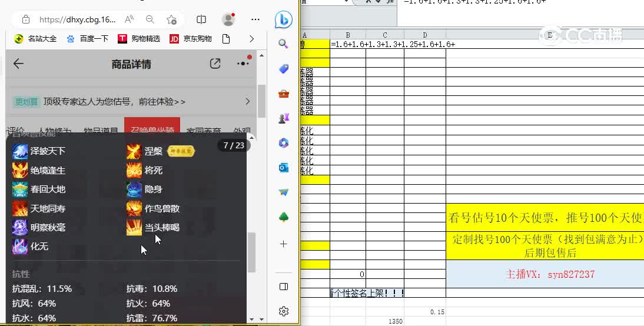644x326 pixels.
Task: Start Read Aloud from address bar
Action: click(x=129, y=19)
